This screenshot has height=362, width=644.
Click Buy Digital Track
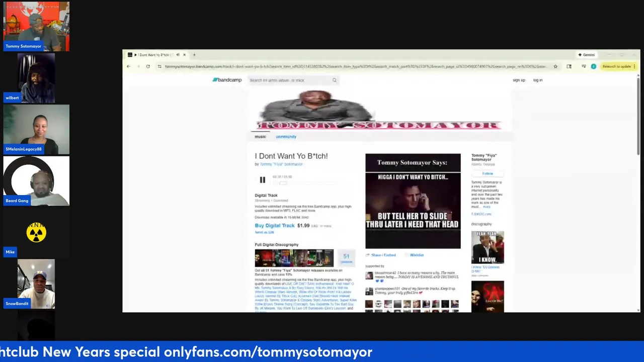tap(275, 226)
